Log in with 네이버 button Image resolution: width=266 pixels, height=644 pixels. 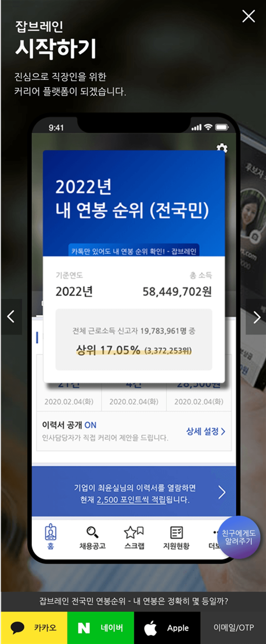coord(101,628)
